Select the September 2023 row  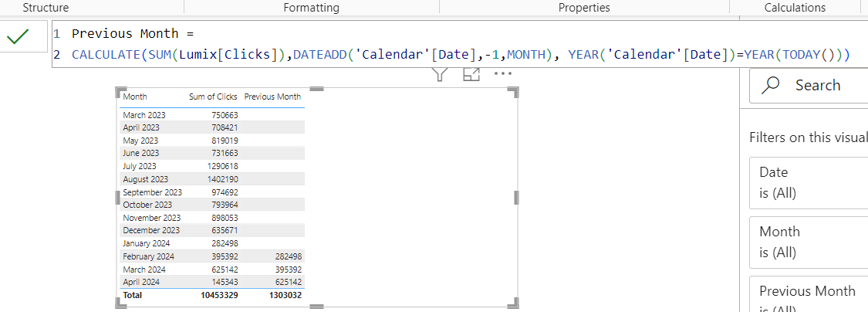tap(212, 192)
